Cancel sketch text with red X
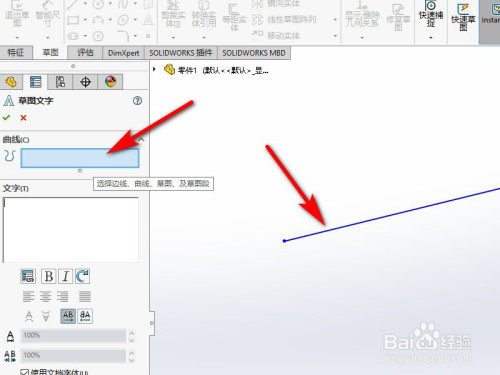 point(23,118)
